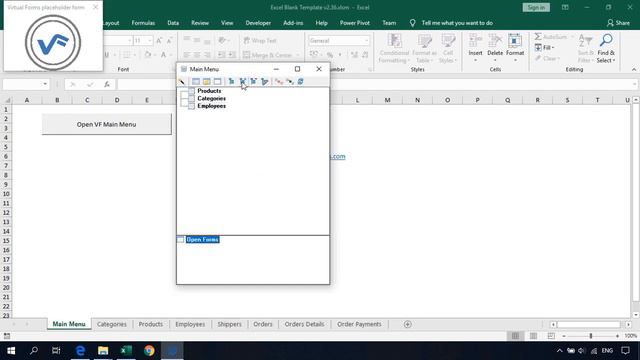Open the Name Box dropdown arrow
The width and height of the screenshot is (640, 360).
(x=45, y=84)
